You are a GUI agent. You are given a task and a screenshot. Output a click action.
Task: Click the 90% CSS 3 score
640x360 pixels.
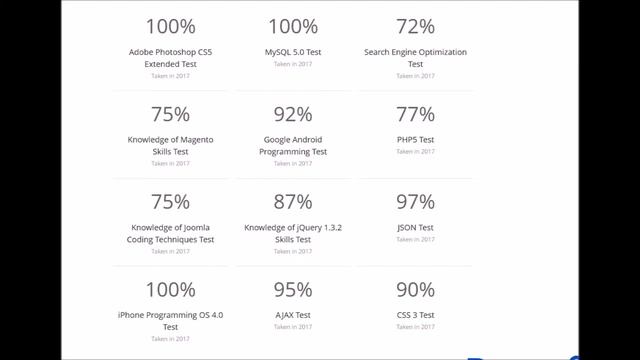point(415,290)
